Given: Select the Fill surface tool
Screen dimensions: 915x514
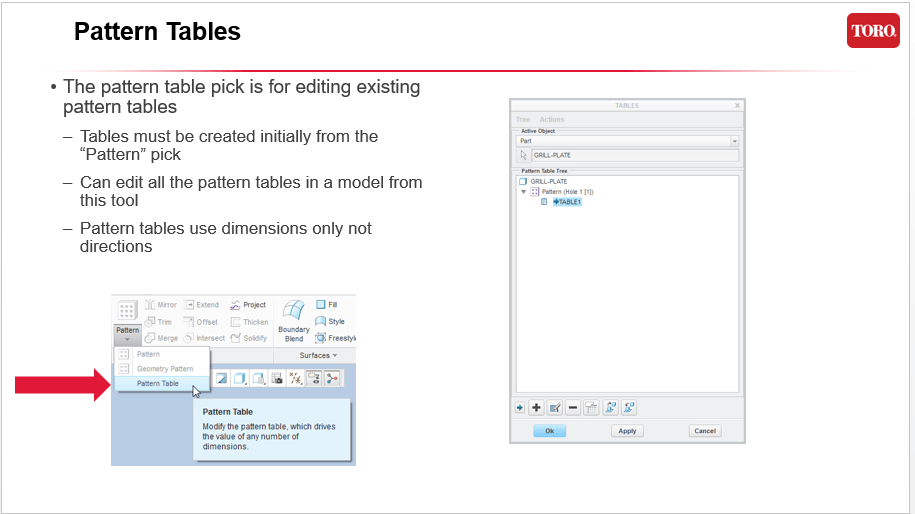Looking at the screenshot, I should [327, 305].
